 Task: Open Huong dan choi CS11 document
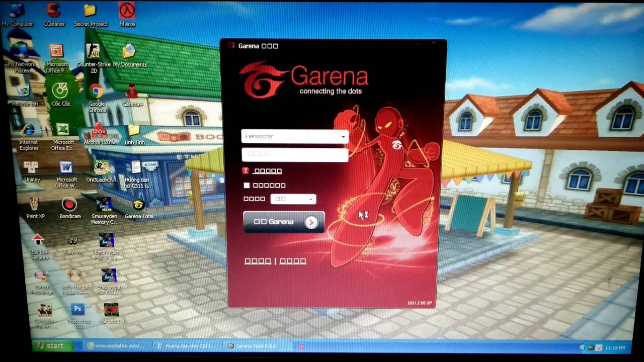(x=136, y=174)
